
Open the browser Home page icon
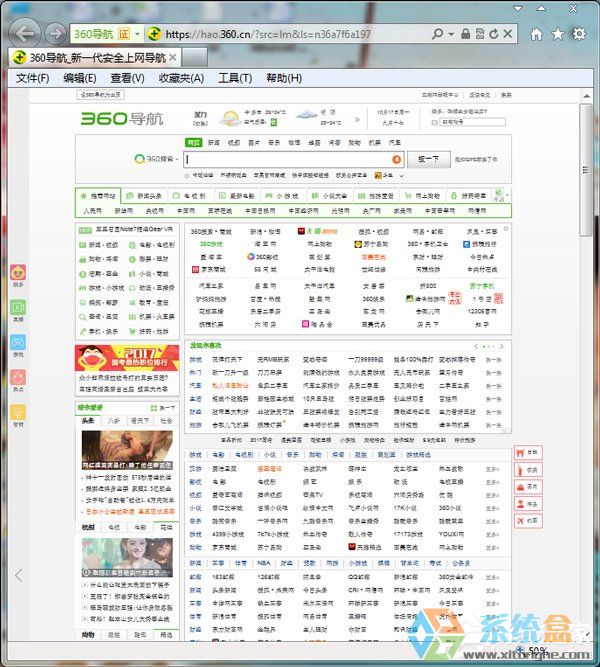point(537,34)
